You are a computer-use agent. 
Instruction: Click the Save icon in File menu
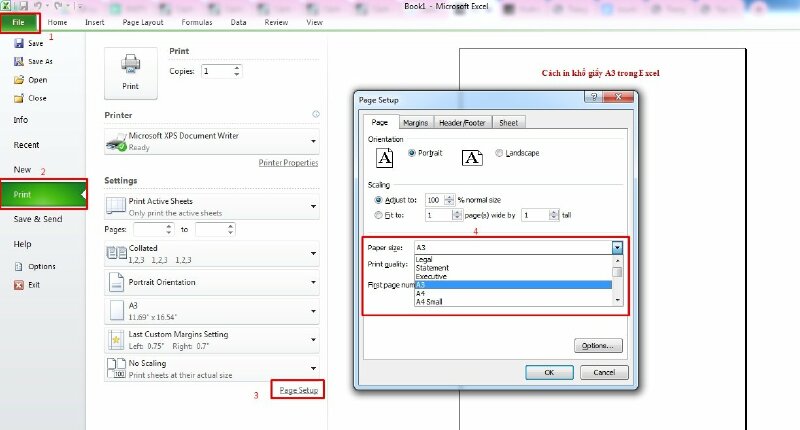pyautogui.click(x=19, y=43)
